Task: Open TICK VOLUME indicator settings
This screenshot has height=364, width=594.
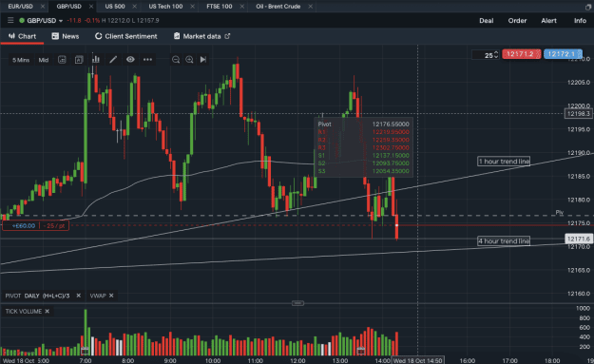Action: [x=24, y=312]
